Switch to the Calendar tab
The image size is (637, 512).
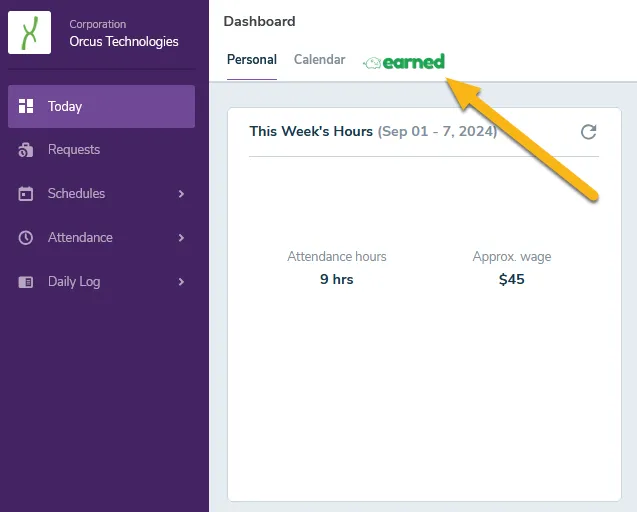(x=319, y=60)
